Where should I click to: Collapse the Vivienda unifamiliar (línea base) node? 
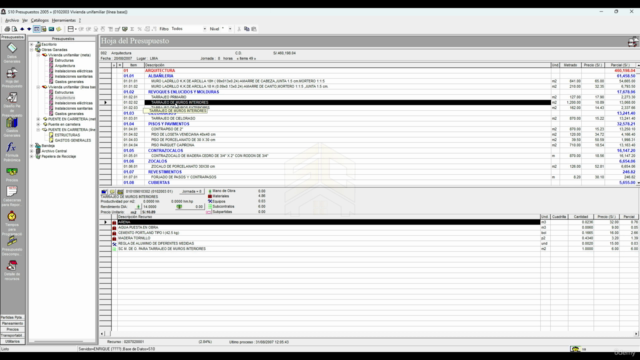click(x=38, y=87)
